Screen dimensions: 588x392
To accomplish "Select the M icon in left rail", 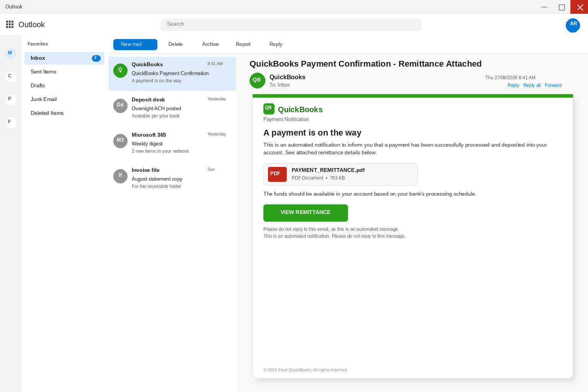I will (x=11, y=53).
